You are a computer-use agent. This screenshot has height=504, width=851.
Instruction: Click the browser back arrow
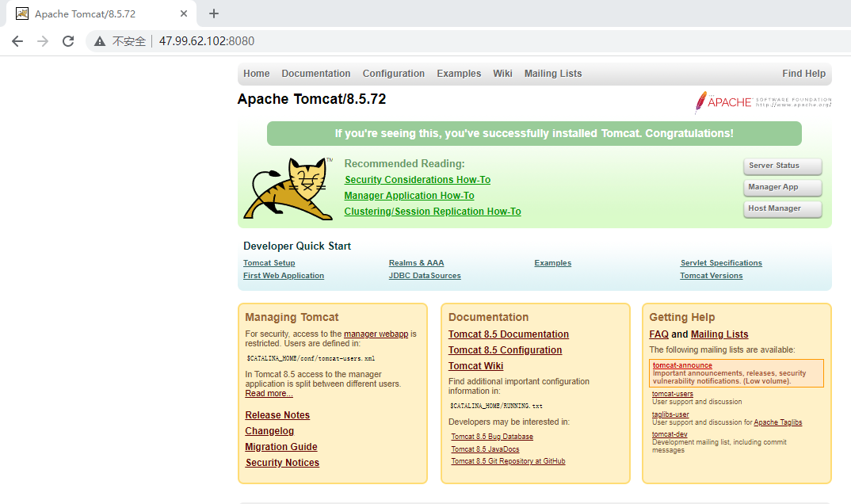[17, 41]
